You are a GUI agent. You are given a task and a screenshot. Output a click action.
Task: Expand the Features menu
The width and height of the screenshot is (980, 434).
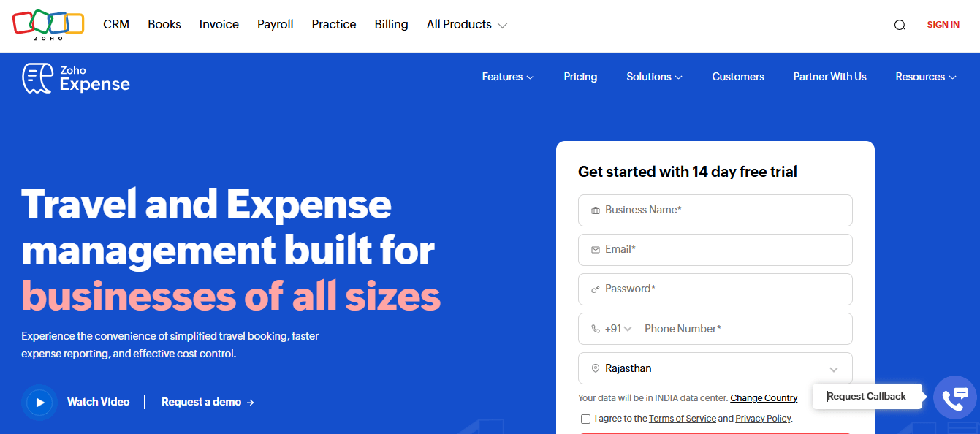coord(507,76)
